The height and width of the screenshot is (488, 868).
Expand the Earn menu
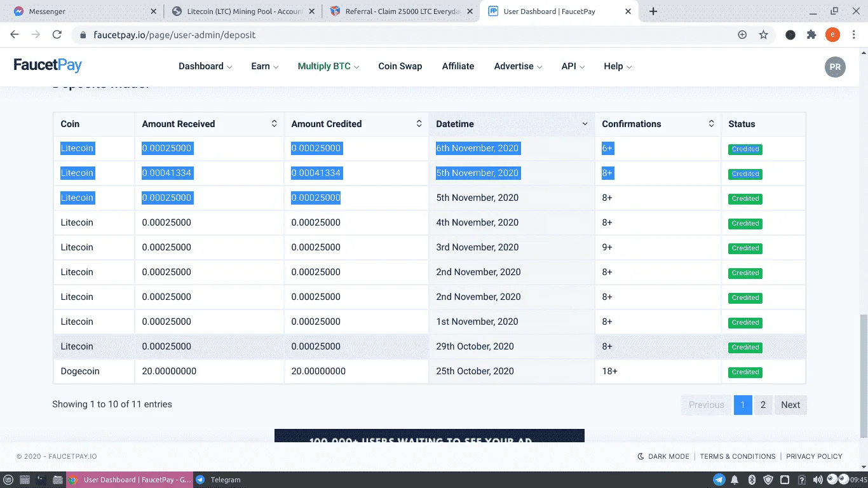pos(265,66)
